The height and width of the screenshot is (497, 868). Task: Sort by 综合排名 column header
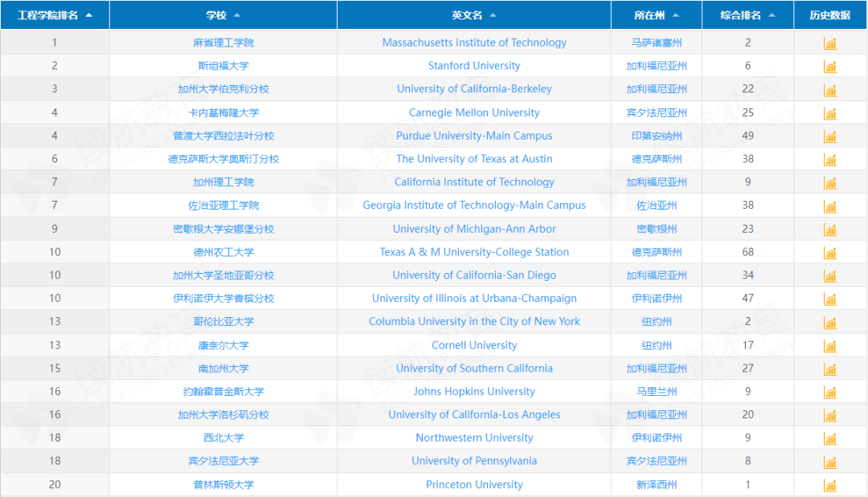[747, 15]
